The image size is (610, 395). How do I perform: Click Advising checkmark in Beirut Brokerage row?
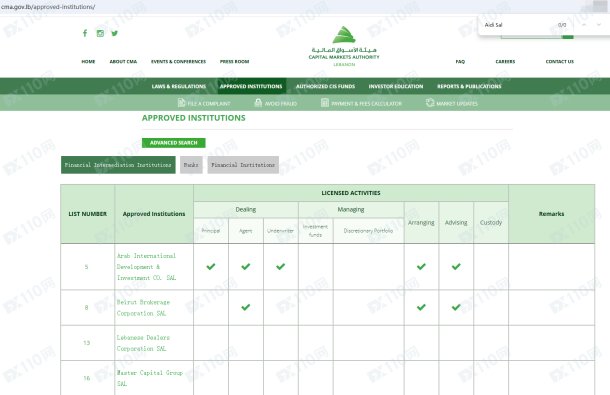(456, 307)
